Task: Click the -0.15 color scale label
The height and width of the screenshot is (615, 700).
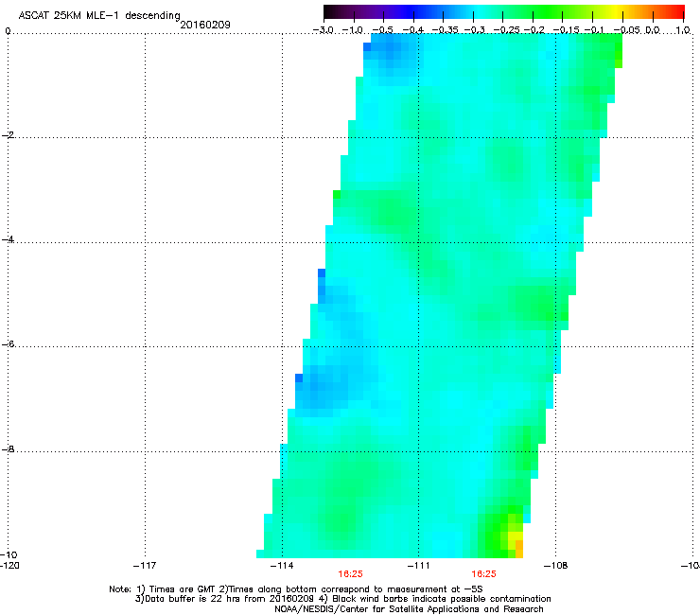Action: click(x=566, y=30)
